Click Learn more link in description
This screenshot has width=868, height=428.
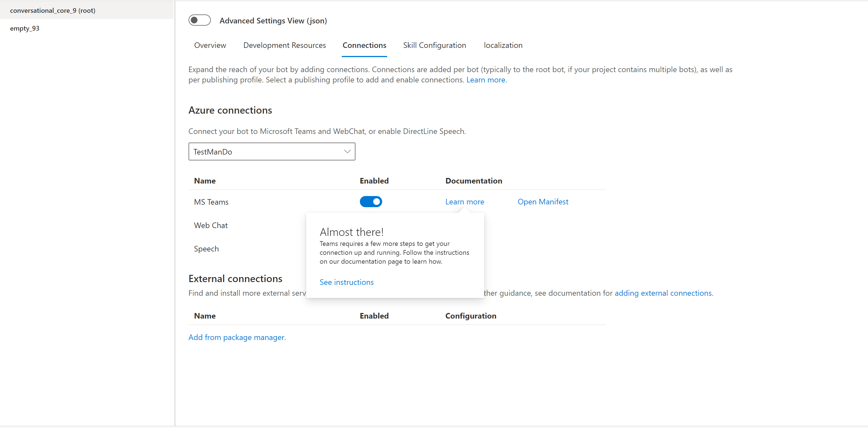tap(486, 80)
